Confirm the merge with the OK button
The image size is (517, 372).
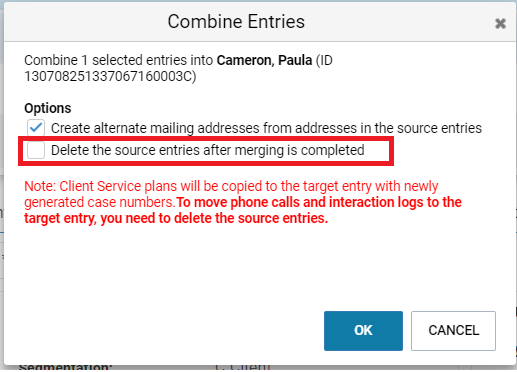point(363,331)
